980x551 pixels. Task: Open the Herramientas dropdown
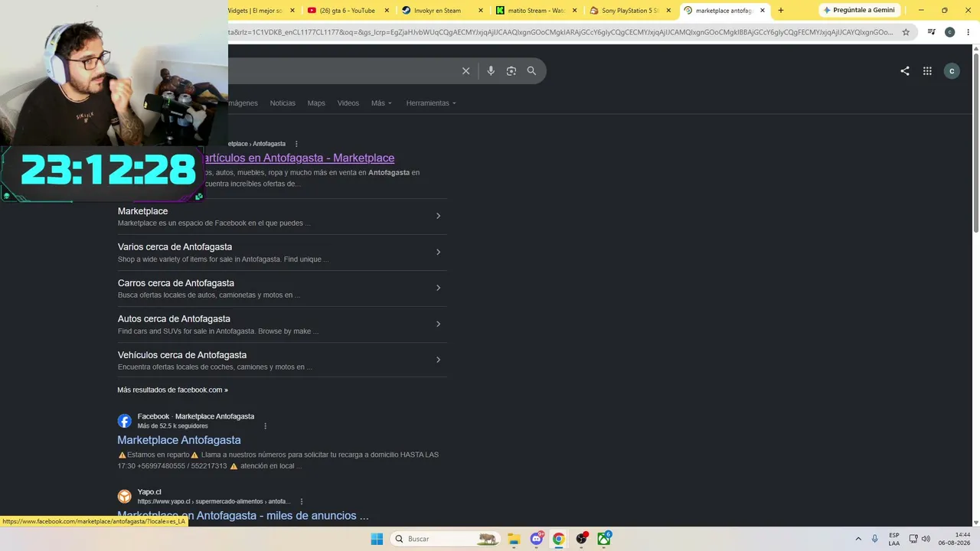pyautogui.click(x=431, y=103)
